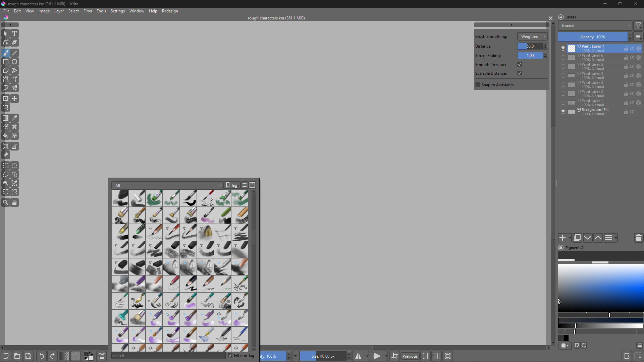Viewport: 644px width, 362px height.
Task: Click the Previous button
Action: 410,356
